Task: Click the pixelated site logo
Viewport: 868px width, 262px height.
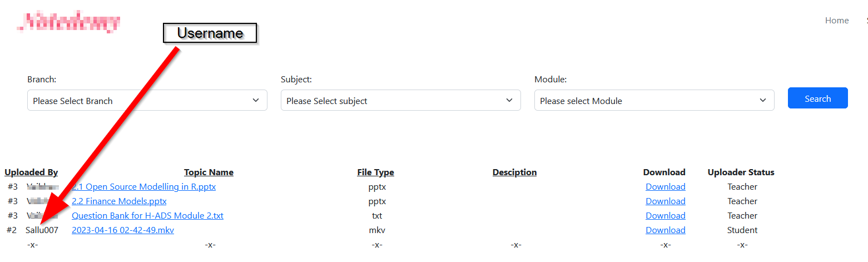Action: [70, 22]
